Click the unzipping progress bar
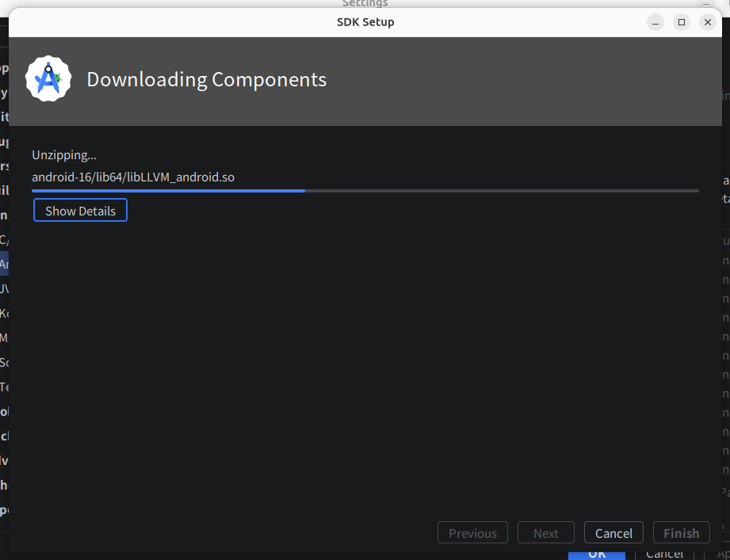The image size is (730, 560). click(365, 191)
